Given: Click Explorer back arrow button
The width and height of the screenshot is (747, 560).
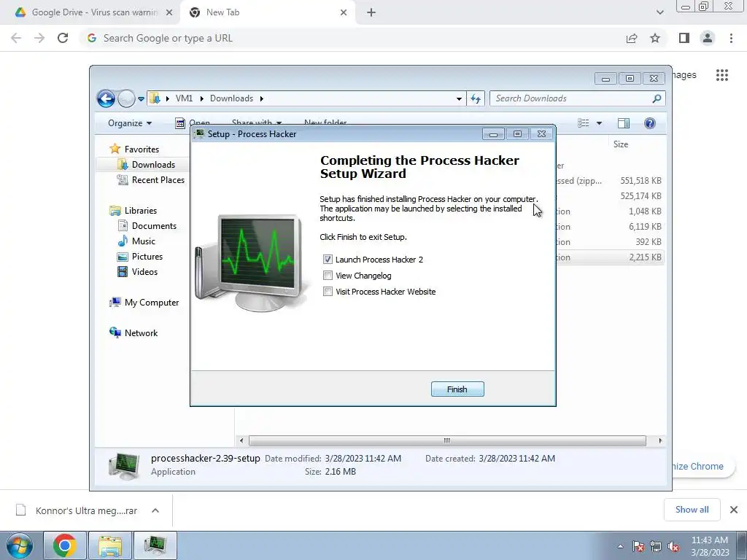Looking at the screenshot, I should 106,98.
